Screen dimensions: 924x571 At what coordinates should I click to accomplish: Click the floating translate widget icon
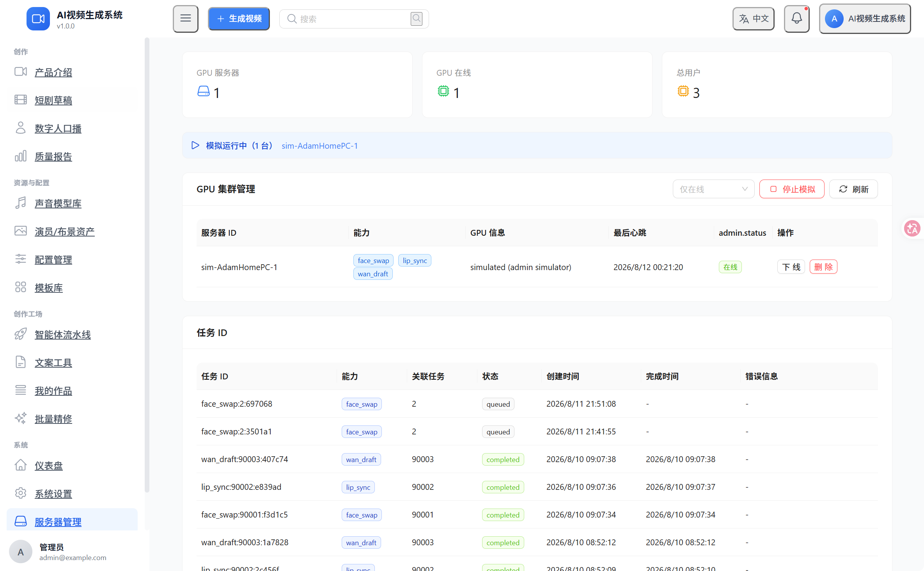pyautogui.click(x=912, y=229)
